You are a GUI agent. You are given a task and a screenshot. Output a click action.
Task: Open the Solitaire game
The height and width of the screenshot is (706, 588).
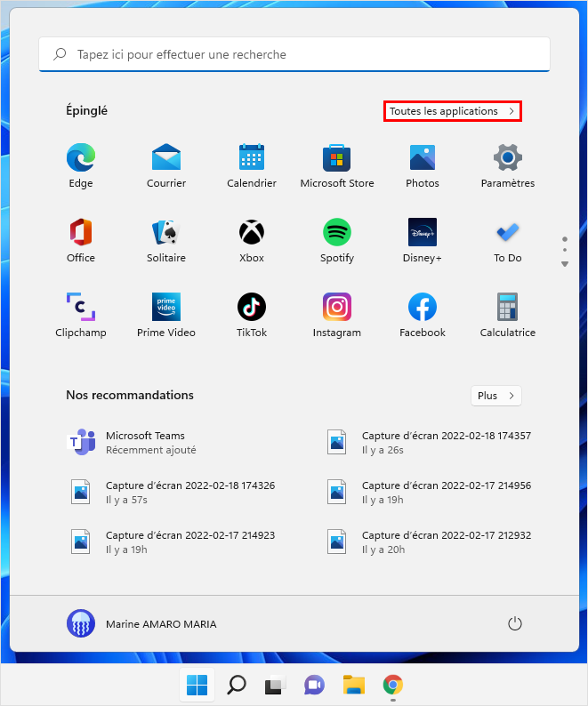(x=166, y=240)
